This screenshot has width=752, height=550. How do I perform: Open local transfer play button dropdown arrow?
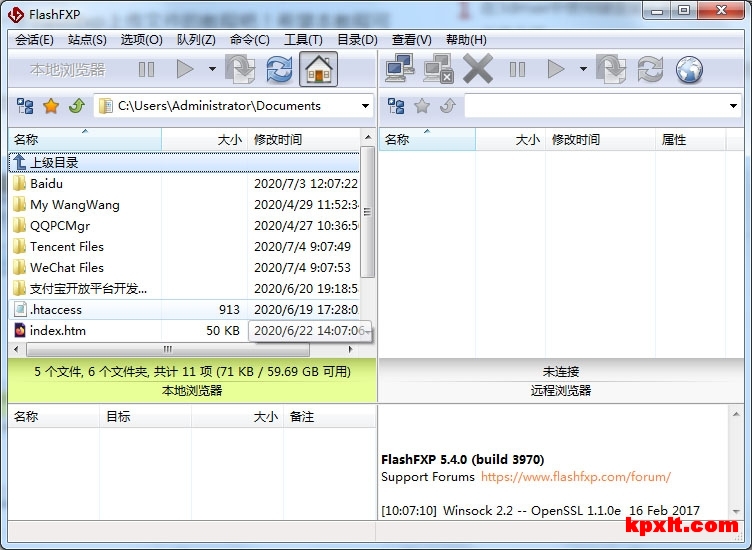[x=212, y=70]
